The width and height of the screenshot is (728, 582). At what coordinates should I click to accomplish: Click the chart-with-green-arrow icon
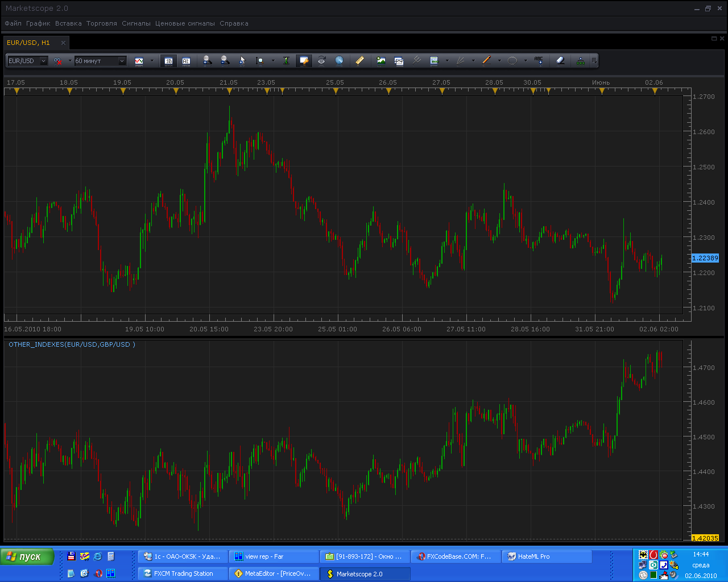pos(435,60)
